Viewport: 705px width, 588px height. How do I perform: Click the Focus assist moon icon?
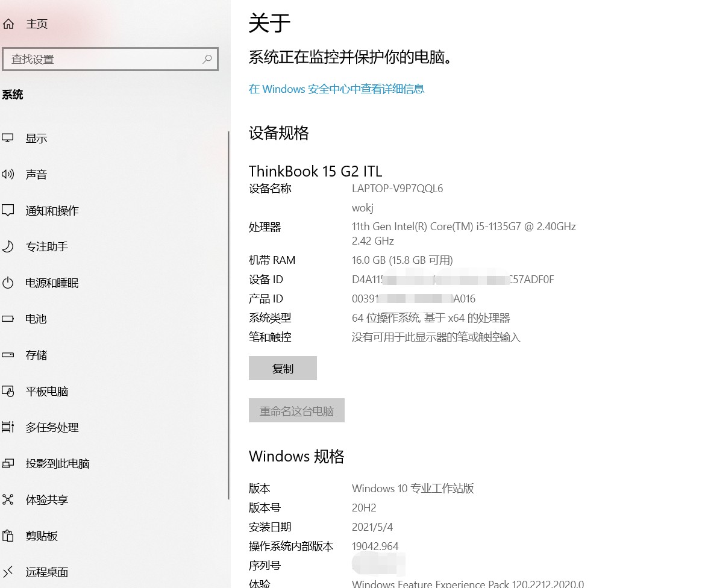click(8, 246)
